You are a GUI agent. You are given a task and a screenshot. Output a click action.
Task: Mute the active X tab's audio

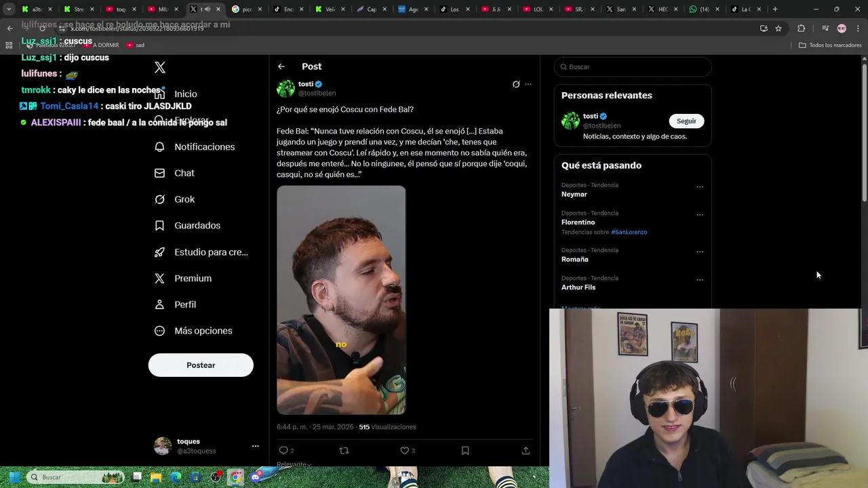[x=208, y=9]
